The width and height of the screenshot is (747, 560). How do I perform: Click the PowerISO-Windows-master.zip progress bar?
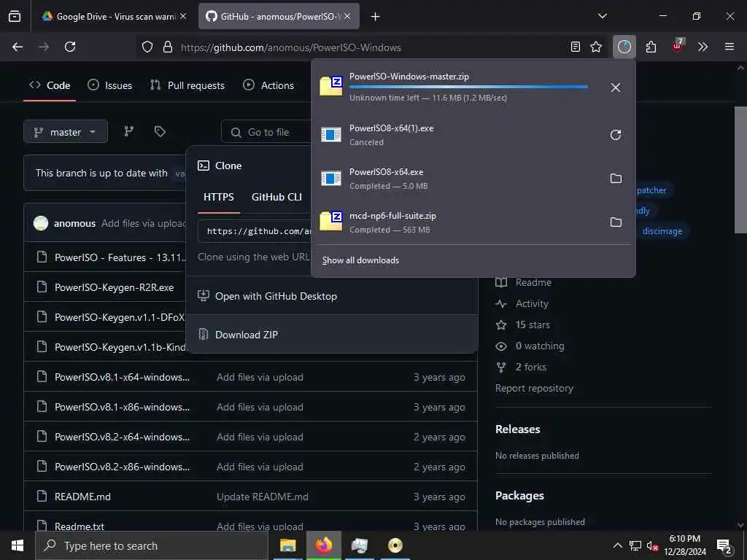pos(468,87)
